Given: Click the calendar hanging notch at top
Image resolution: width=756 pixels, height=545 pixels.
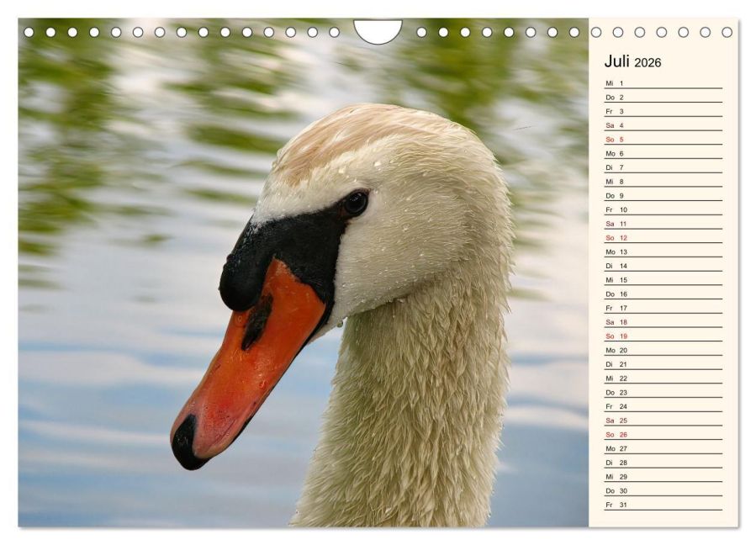Looking at the screenshot, I should click(378, 31).
